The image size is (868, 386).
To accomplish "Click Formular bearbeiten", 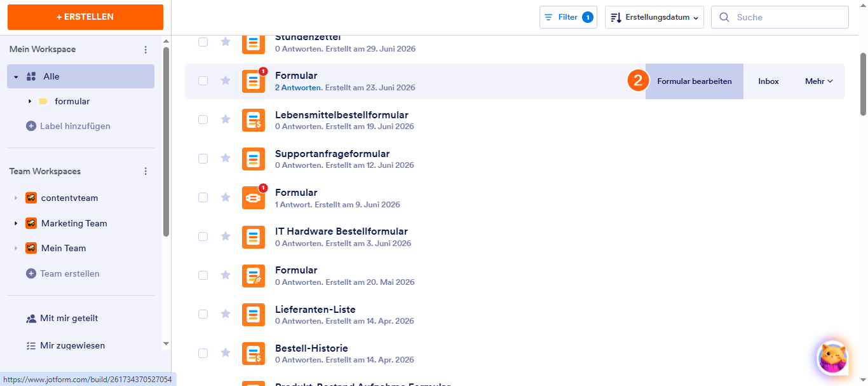I will point(695,81).
